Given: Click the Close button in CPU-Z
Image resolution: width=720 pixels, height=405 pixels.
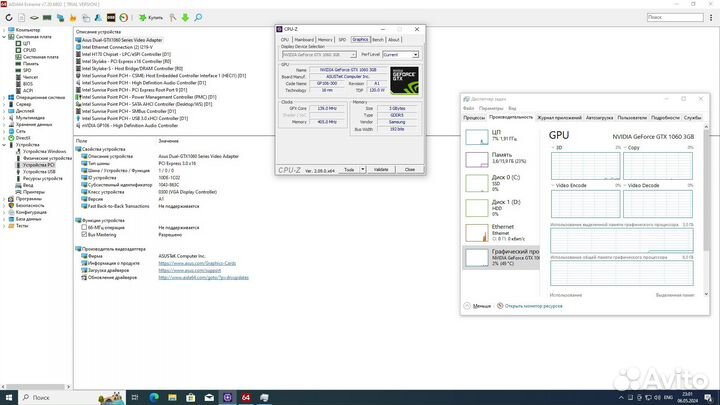Looking at the screenshot, I should pos(410,169).
